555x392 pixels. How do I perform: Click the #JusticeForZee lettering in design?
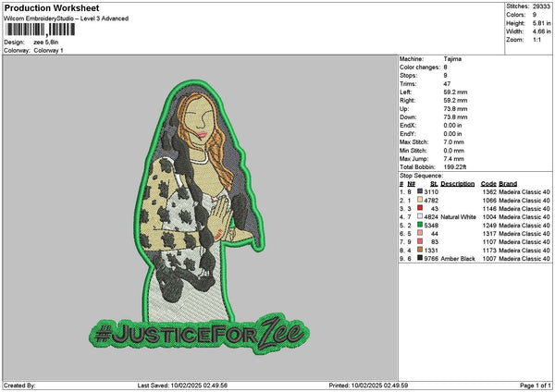pyautogui.click(x=198, y=331)
